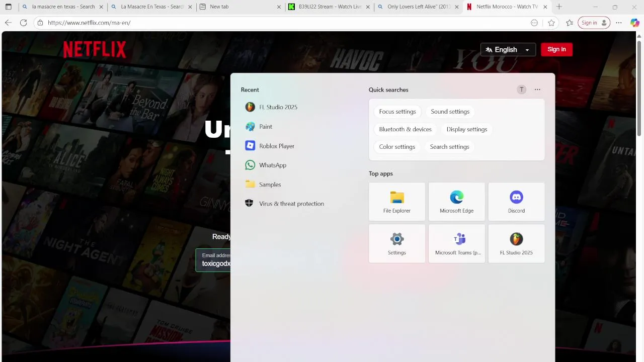This screenshot has width=644, height=362.
Task: Switch to 'la masacre en texas' first tab
Action: click(62, 7)
